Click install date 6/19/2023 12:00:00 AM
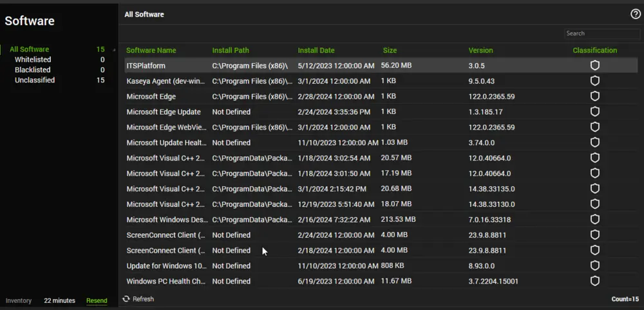The height and width of the screenshot is (310, 644). click(336, 282)
